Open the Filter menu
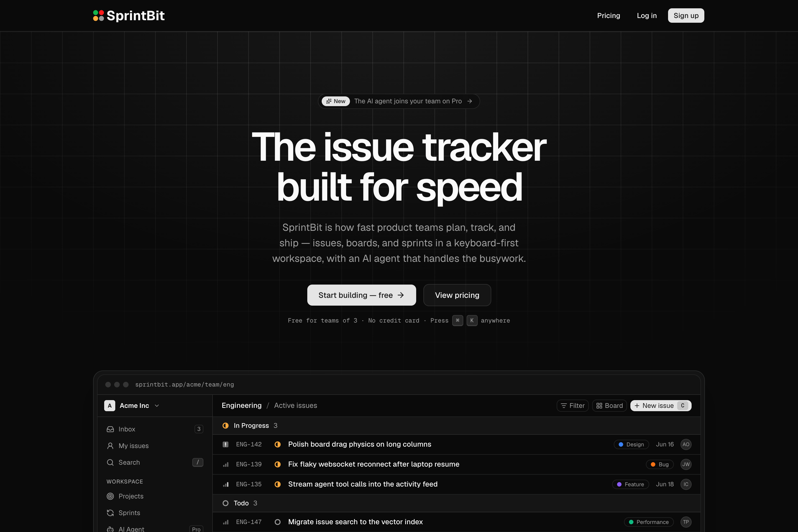The width and height of the screenshot is (798, 532). 573,405
